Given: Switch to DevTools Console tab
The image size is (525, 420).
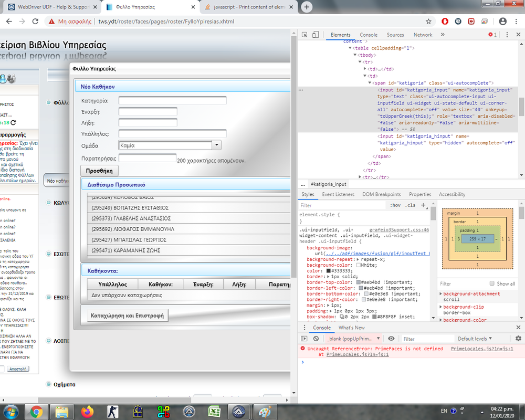Looking at the screenshot, I should point(369,35).
